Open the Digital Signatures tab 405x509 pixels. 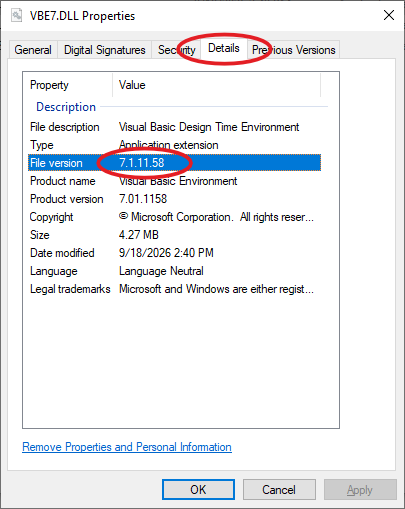[105, 50]
